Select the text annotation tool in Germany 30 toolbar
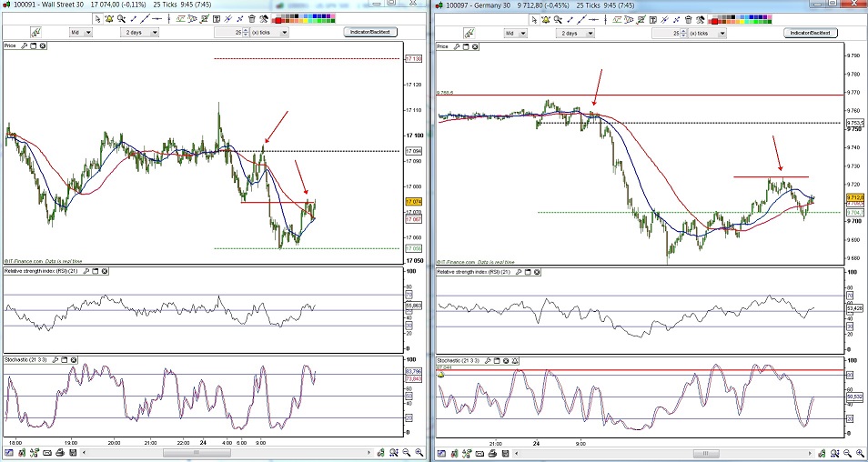The width and height of the screenshot is (868, 462). pyautogui.click(x=652, y=19)
